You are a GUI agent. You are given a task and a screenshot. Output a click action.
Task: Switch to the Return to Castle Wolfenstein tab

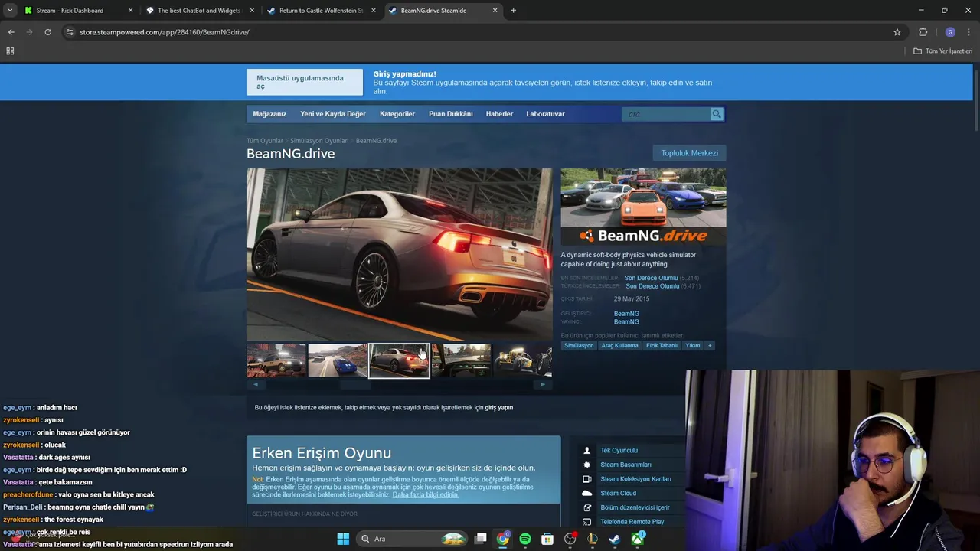tap(321, 11)
